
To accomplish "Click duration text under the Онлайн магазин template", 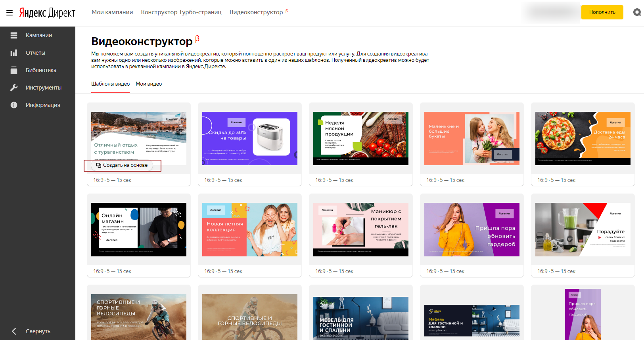I will pos(112,271).
